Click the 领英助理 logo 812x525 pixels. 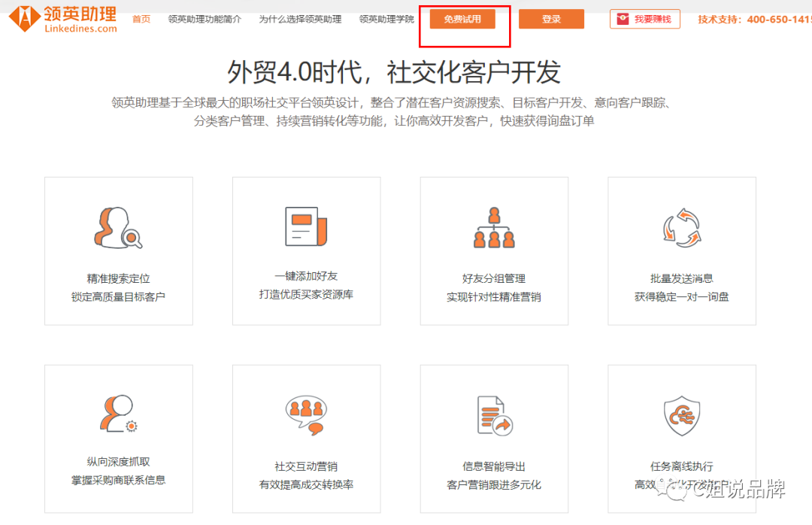click(64, 19)
